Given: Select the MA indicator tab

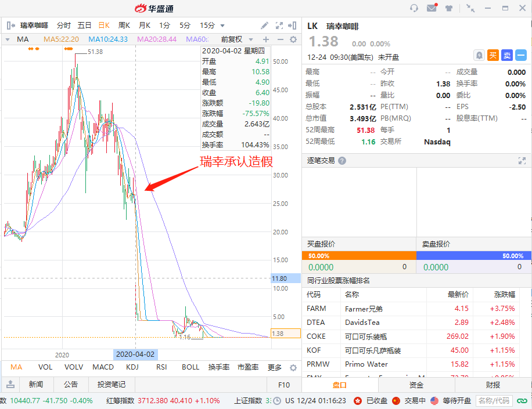Looking at the screenshot, I should pyautogui.click(x=16, y=367).
